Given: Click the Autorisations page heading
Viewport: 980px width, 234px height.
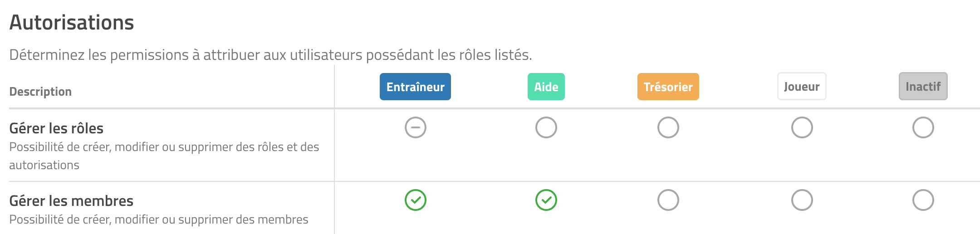Looking at the screenshot, I should coord(72,22).
